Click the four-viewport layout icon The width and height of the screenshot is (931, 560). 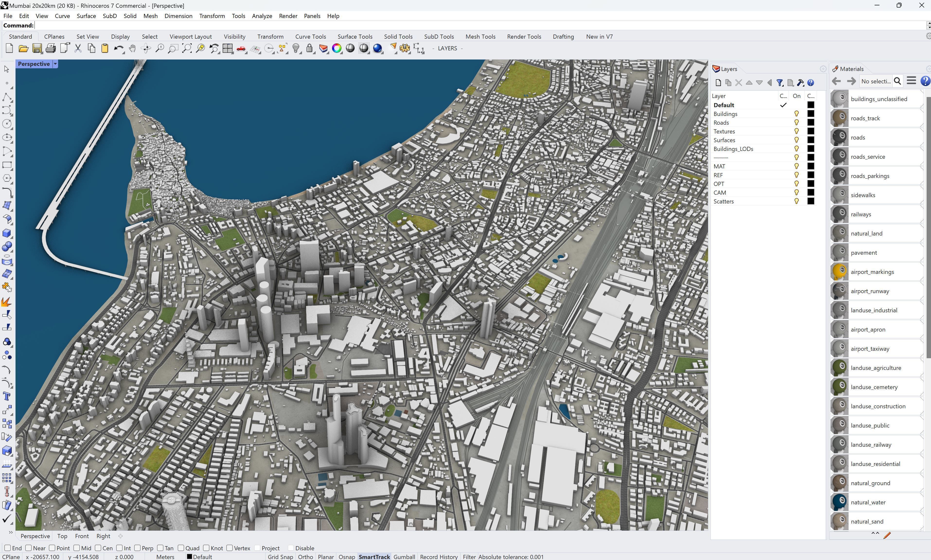click(x=228, y=48)
